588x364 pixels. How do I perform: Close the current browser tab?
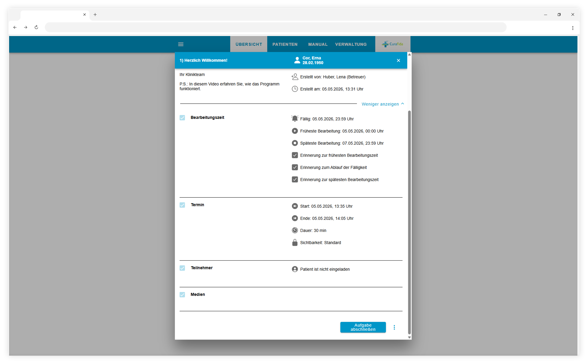click(85, 14)
